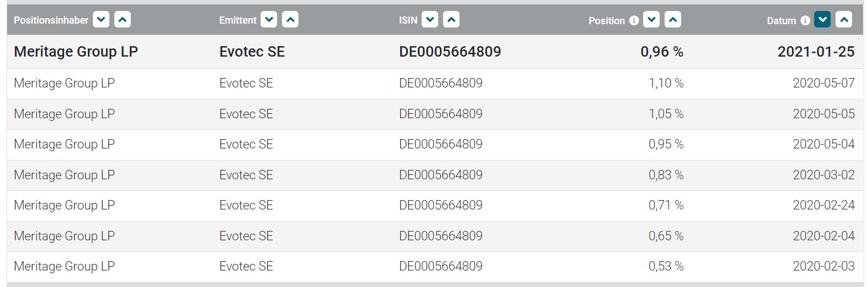The width and height of the screenshot is (868, 287).
Task: Sort ISIN column descending
Action: click(430, 20)
